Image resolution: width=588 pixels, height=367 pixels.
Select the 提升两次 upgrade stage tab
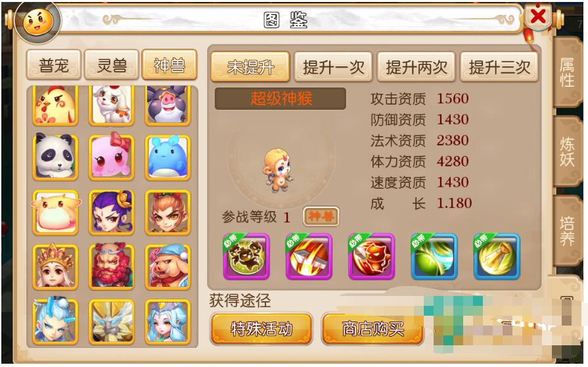coord(416,67)
